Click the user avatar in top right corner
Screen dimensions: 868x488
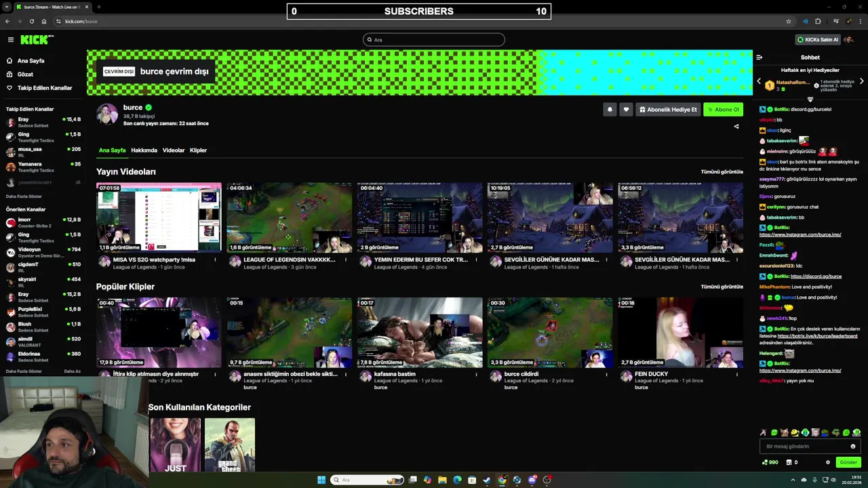848,40
